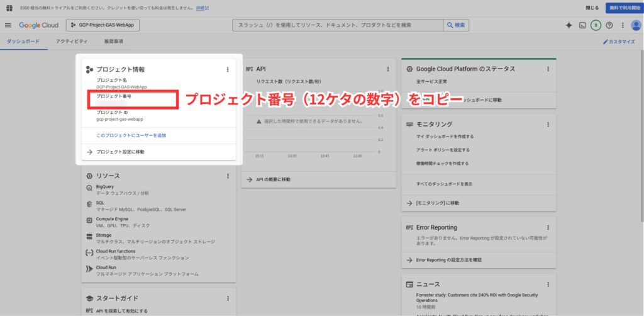Switch to the アクティビティ tab

pyautogui.click(x=72, y=42)
